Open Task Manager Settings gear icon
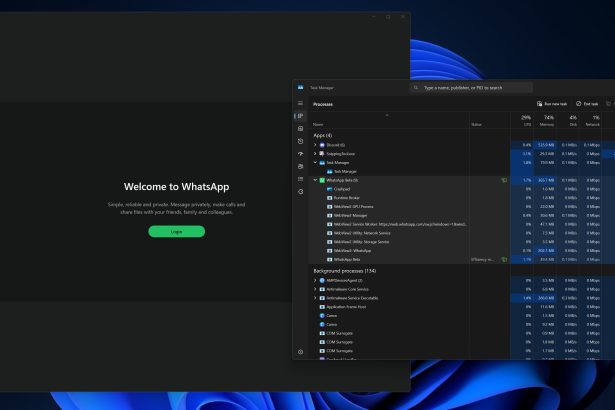Image resolution: width=615 pixels, height=410 pixels. click(x=300, y=352)
